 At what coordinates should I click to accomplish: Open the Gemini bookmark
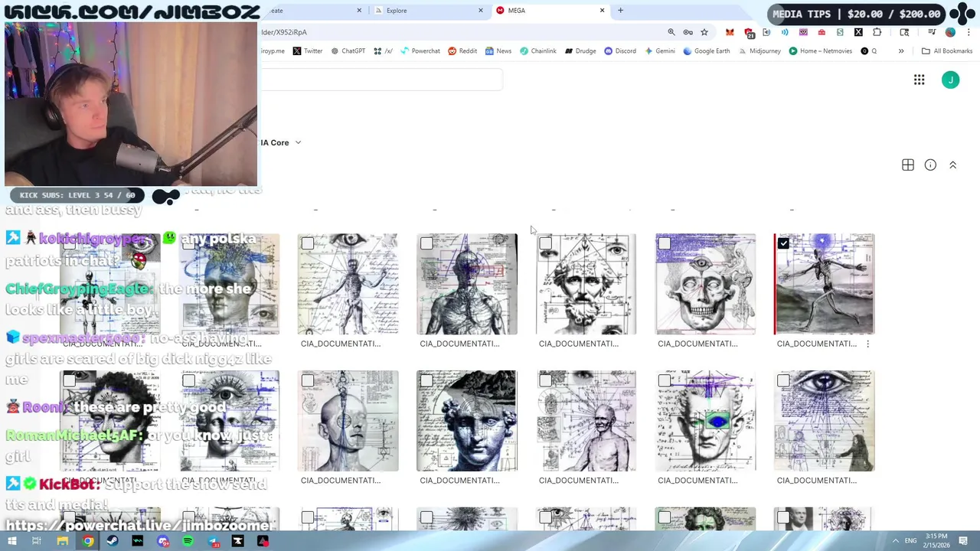(x=660, y=51)
